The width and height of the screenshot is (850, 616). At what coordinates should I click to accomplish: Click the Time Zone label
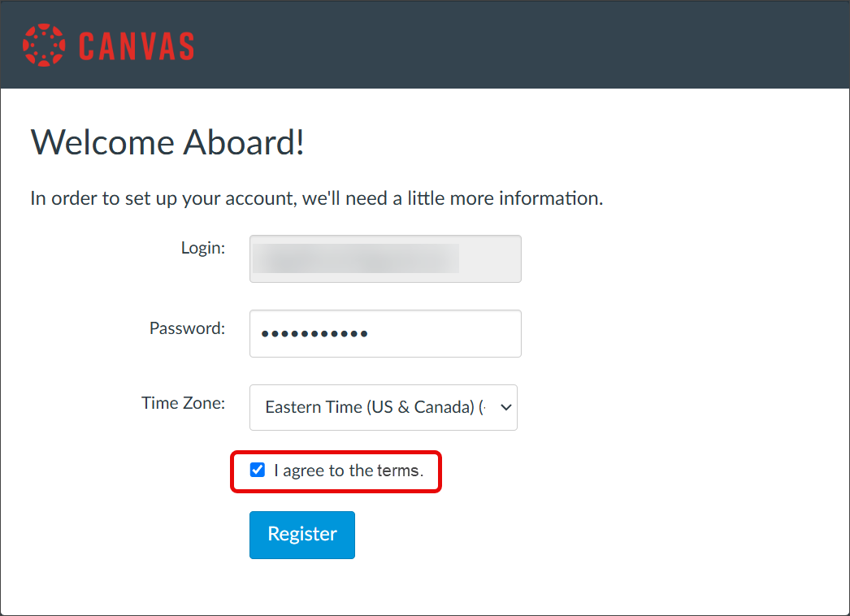pos(182,402)
